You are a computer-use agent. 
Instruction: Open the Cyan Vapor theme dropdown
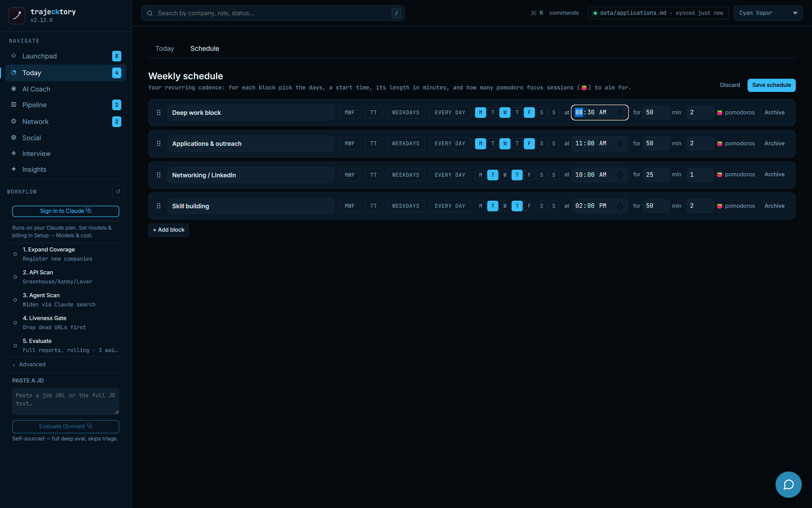768,13
